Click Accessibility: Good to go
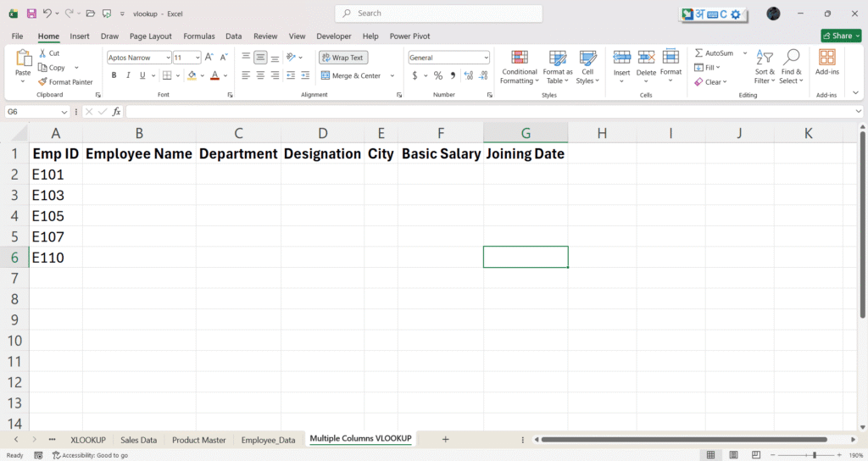 click(90, 455)
